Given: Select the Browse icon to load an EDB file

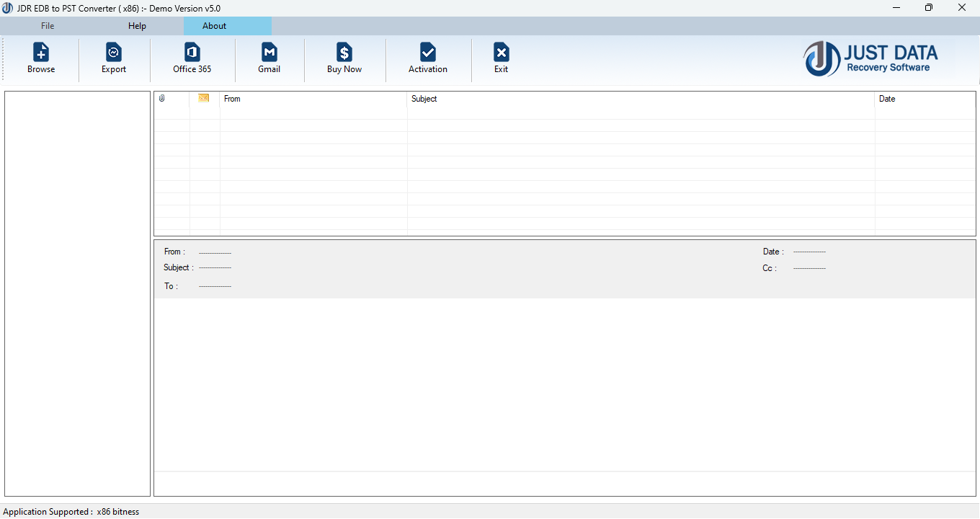Looking at the screenshot, I should [x=41, y=58].
